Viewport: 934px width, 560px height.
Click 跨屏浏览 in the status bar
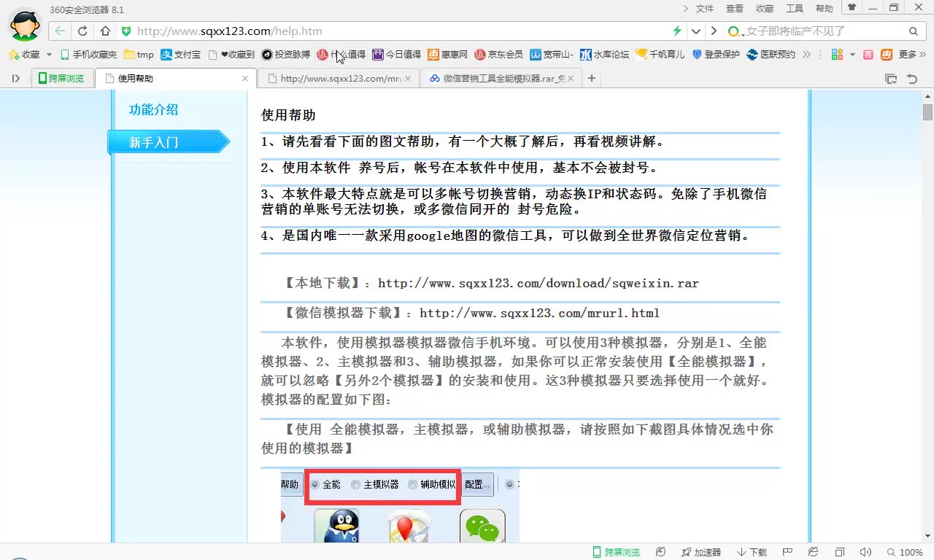click(x=616, y=552)
